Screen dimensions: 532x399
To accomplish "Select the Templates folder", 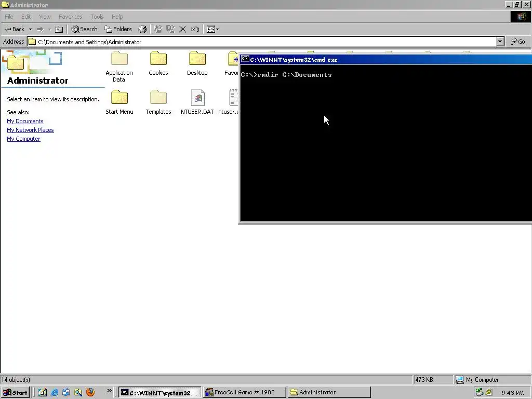I will [x=158, y=102].
